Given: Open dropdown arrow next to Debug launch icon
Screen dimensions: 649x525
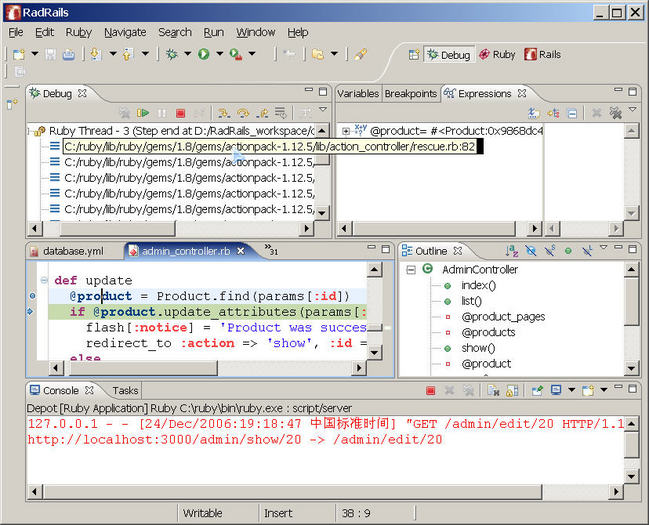Looking at the screenshot, I should point(187,54).
